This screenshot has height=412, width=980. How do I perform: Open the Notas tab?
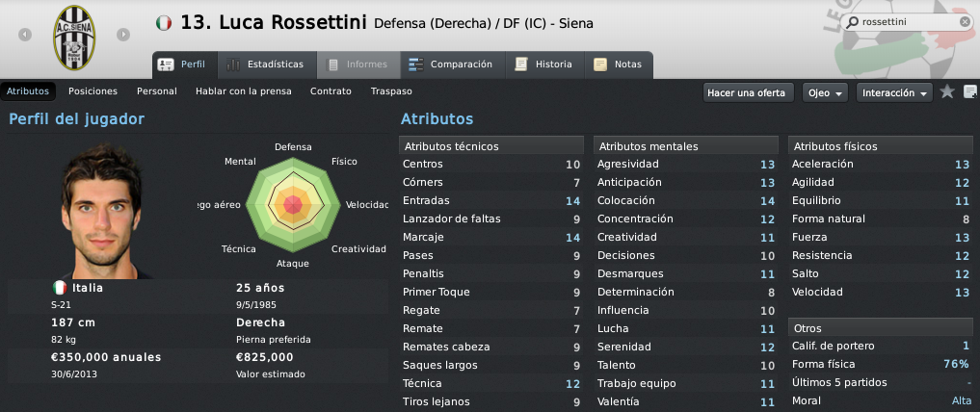[619, 64]
